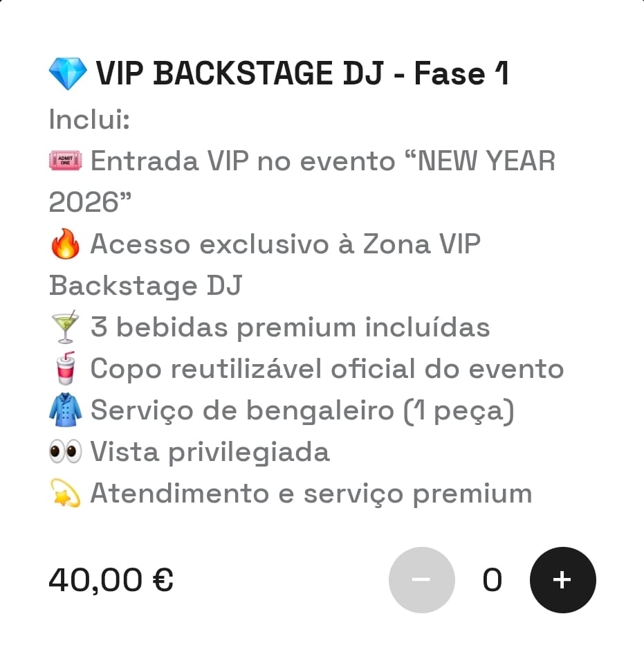Click the blue diamond icon beside the title
This screenshot has width=644, height=659.
point(67,73)
